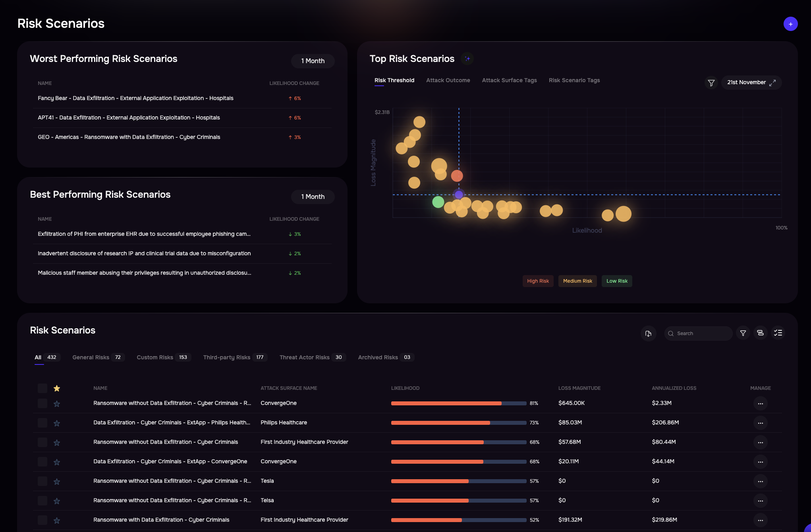Screen dimensions: 811x532
Task: Click the High Risk legend button
Action: click(x=538, y=281)
